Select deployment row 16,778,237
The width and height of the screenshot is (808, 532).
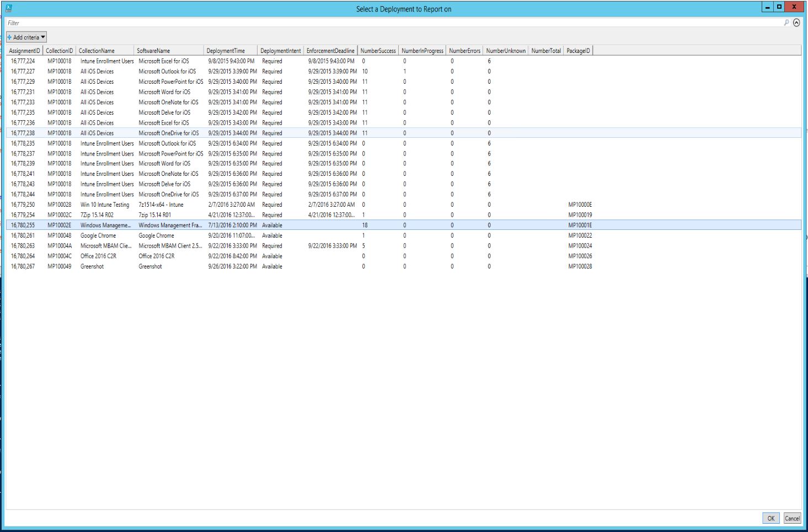click(403, 154)
